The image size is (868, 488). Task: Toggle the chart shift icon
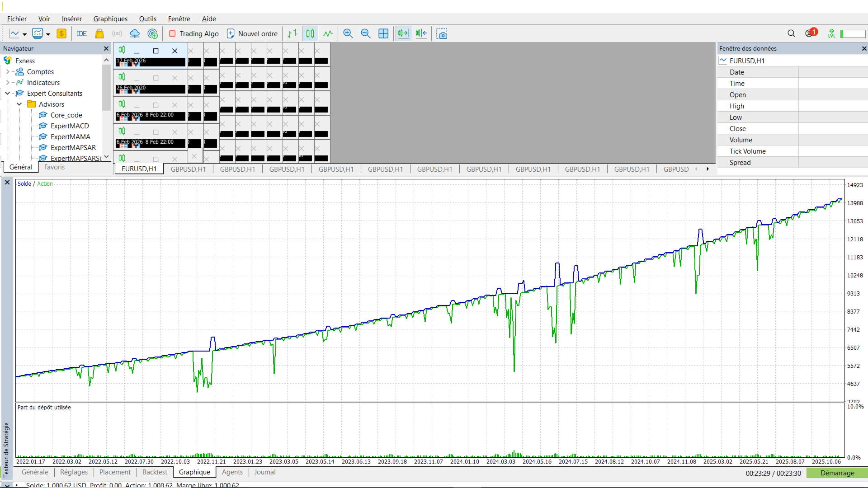tap(421, 33)
